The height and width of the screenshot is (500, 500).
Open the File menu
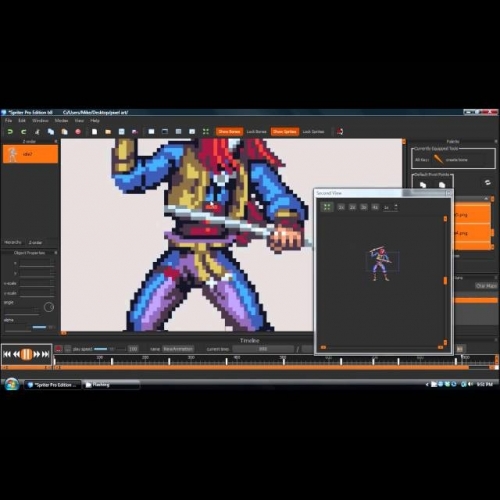8,120
